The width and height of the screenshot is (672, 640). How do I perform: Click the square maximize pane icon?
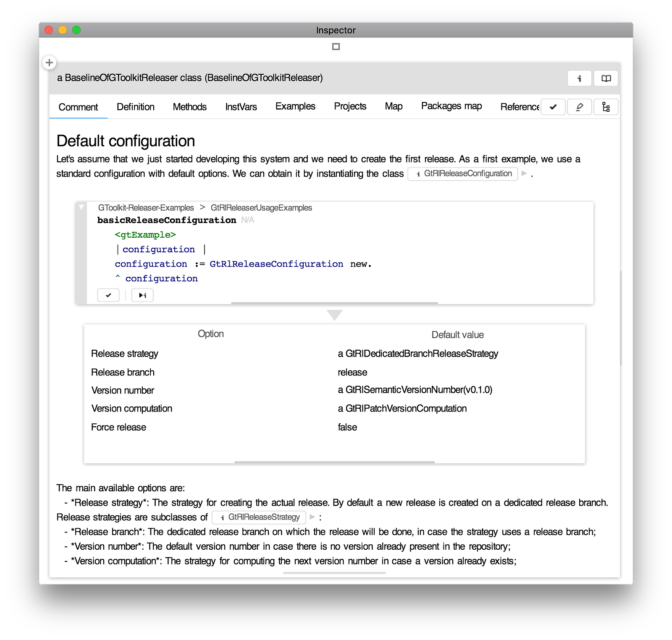(x=336, y=47)
